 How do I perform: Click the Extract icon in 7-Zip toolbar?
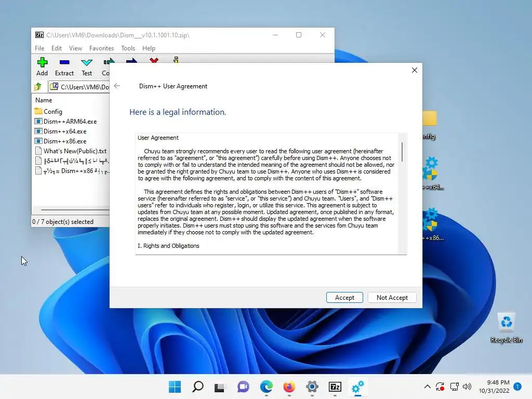(64, 62)
